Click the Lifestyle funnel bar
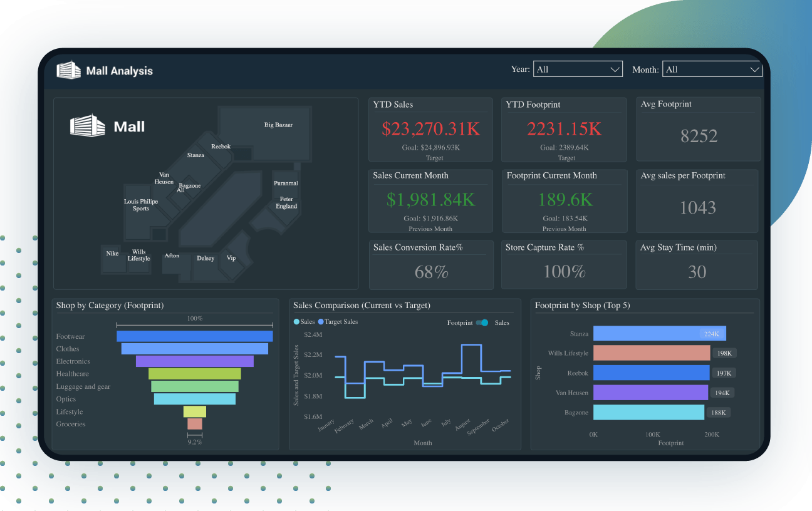 coord(195,411)
